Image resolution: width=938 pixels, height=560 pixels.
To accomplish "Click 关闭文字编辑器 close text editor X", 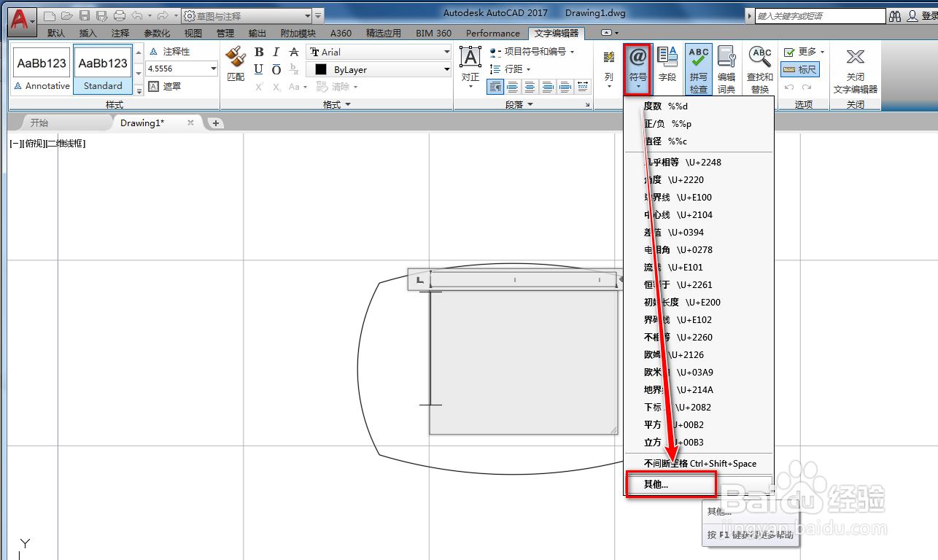I will 856,69.
